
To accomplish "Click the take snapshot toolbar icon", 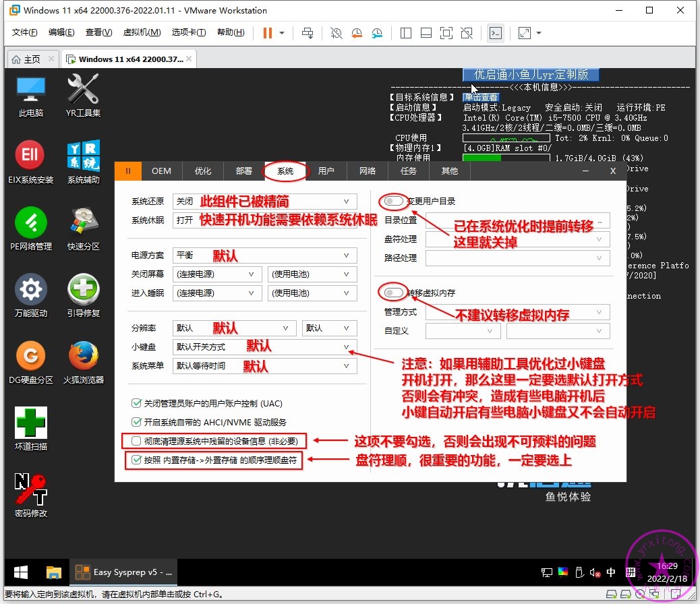I will point(336,33).
